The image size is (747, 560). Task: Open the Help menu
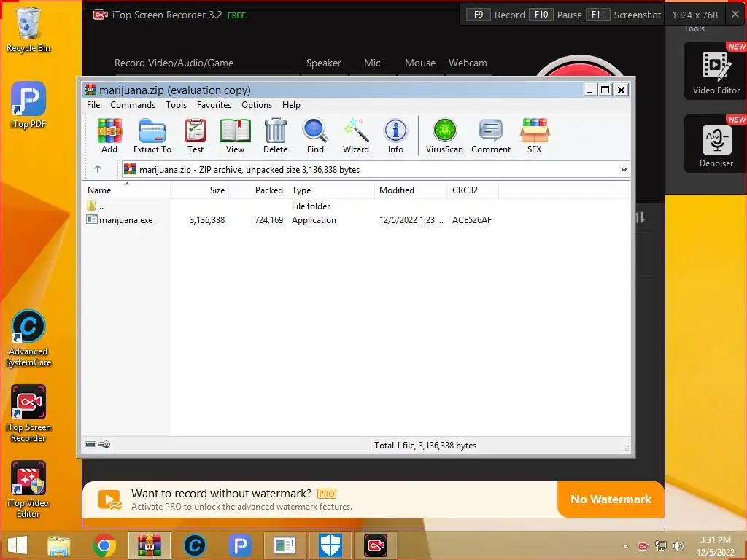(x=291, y=105)
